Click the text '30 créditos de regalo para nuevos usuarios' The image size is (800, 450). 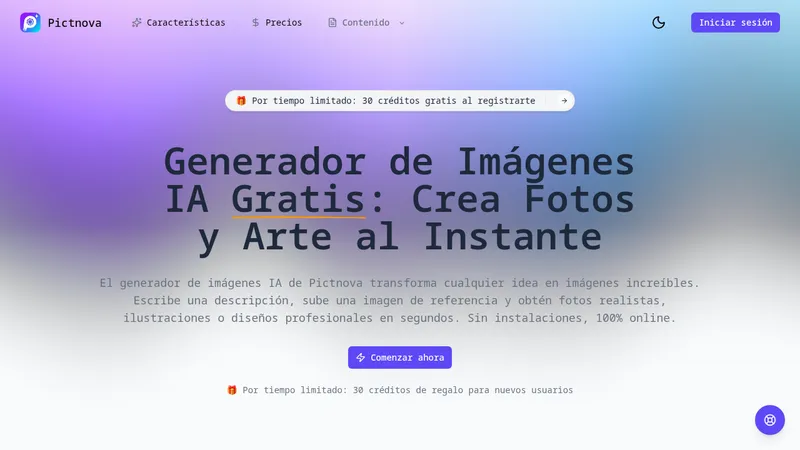(463, 390)
